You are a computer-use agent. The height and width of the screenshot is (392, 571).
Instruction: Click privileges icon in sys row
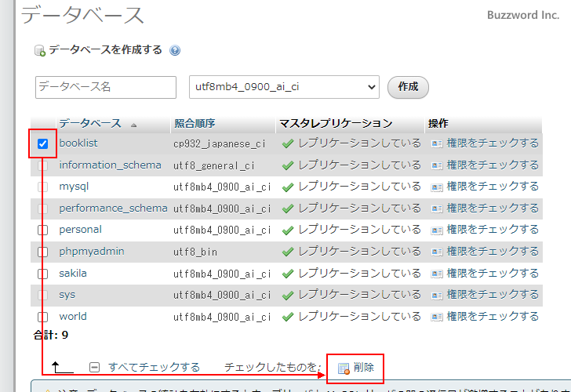pyautogui.click(x=437, y=296)
